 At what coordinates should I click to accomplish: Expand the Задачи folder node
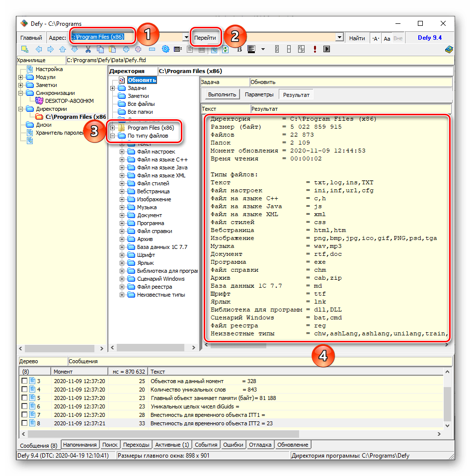113,88
